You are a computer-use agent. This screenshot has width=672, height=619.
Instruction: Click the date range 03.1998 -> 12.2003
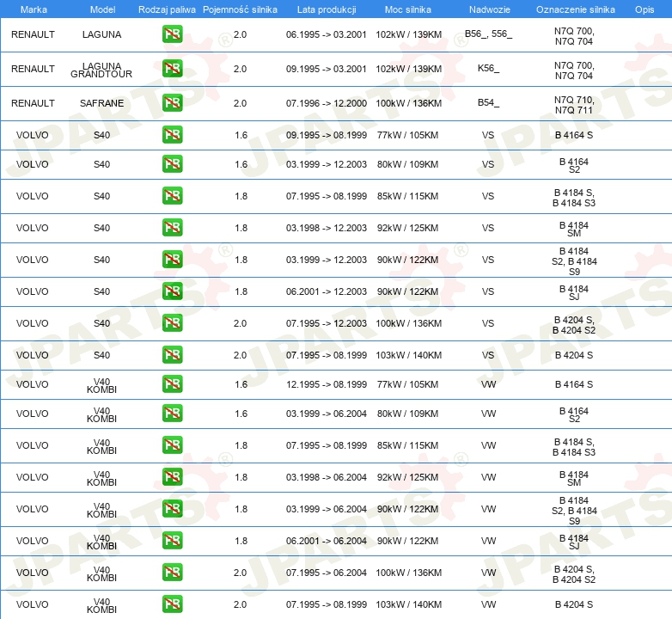coord(327,228)
